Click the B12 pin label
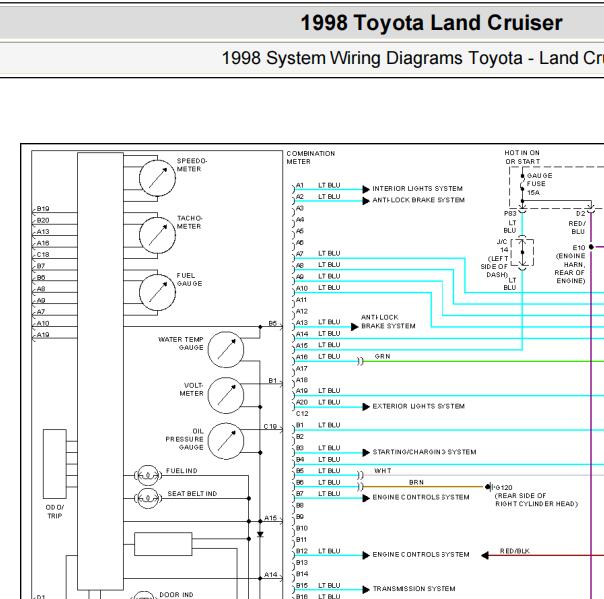Screen dimensions: 604x599 (x=302, y=552)
